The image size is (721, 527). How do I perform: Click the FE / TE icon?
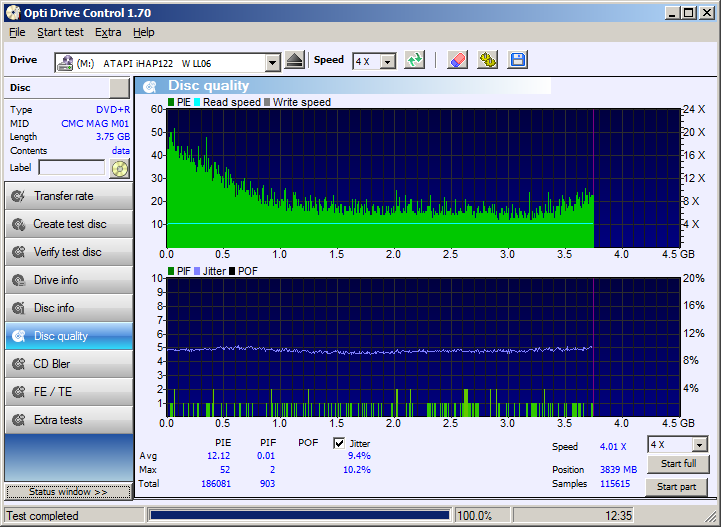pos(18,392)
